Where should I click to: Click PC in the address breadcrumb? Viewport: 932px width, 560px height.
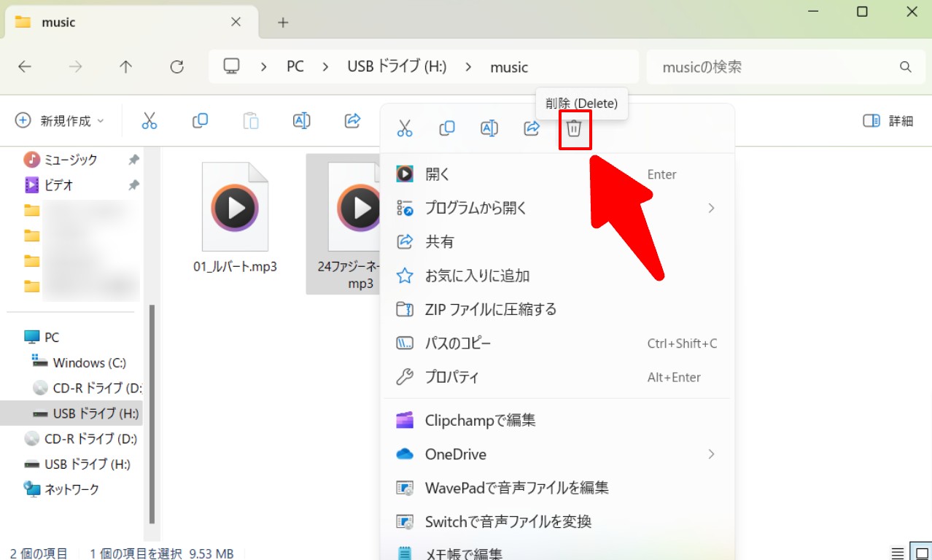point(295,67)
